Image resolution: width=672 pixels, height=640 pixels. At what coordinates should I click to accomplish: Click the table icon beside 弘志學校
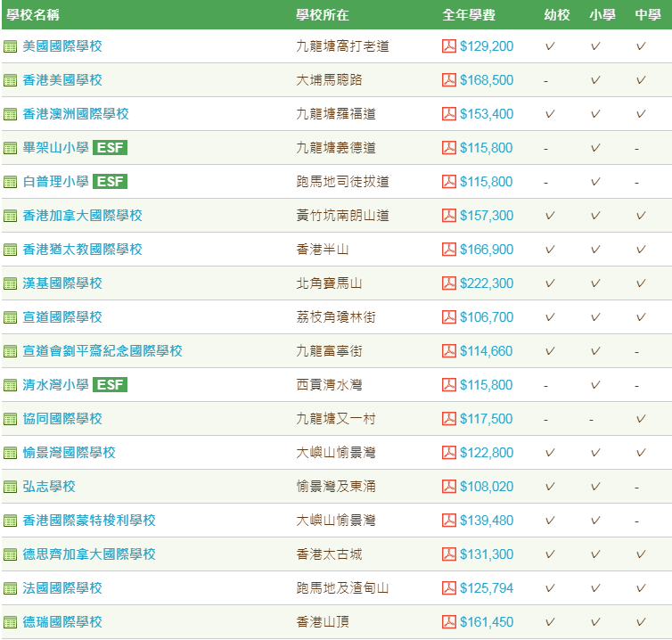[11, 487]
